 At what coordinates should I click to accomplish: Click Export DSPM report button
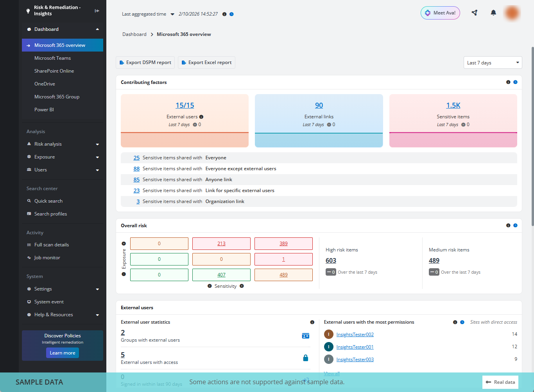coord(145,62)
